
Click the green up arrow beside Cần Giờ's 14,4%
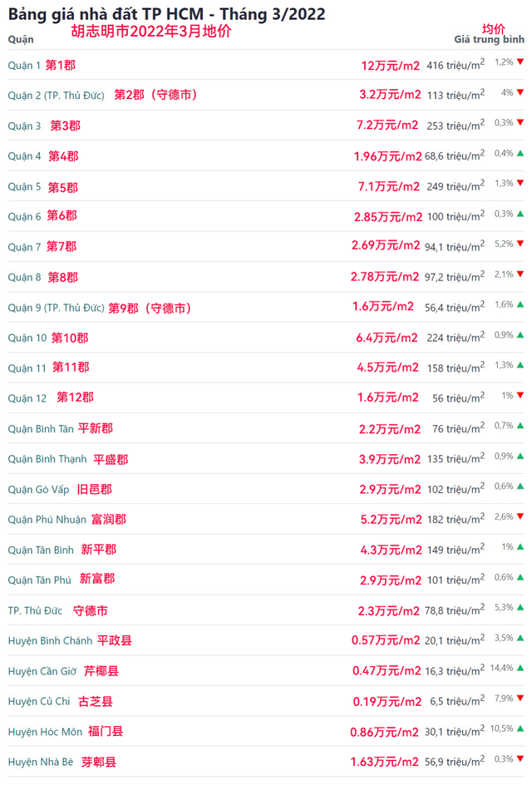(520, 669)
